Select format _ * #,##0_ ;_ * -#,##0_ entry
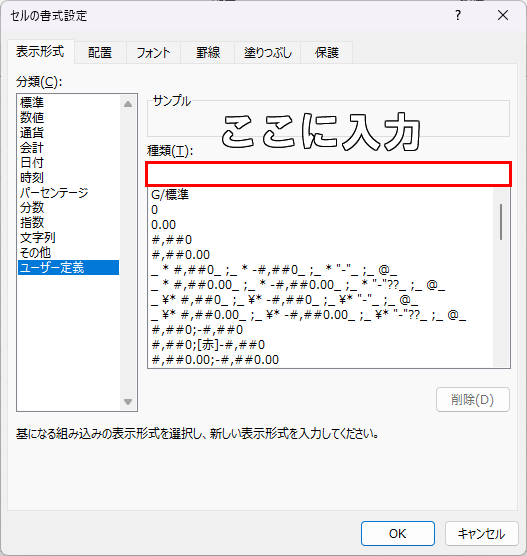527x556 pixels. coord(321,270)
